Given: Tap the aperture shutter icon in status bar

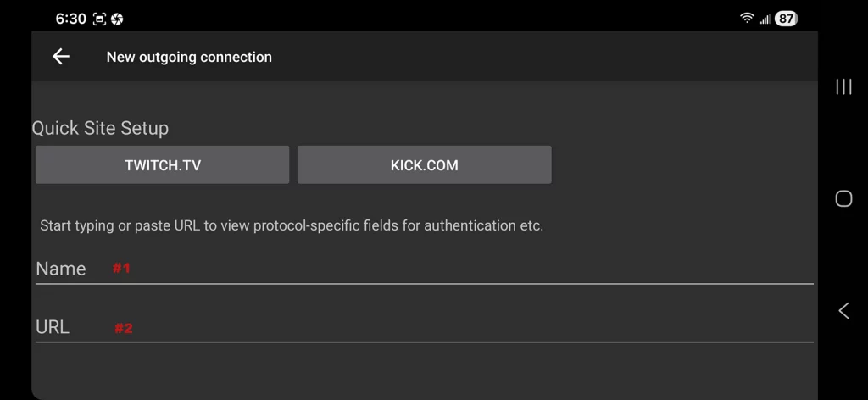Looking at the screenshot, I should pos(118,19).
